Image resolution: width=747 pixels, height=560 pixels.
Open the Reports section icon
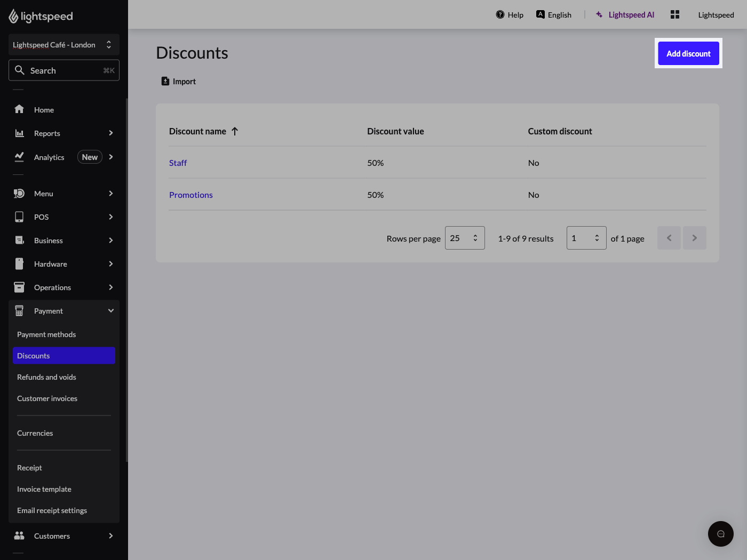pos(19,133)
